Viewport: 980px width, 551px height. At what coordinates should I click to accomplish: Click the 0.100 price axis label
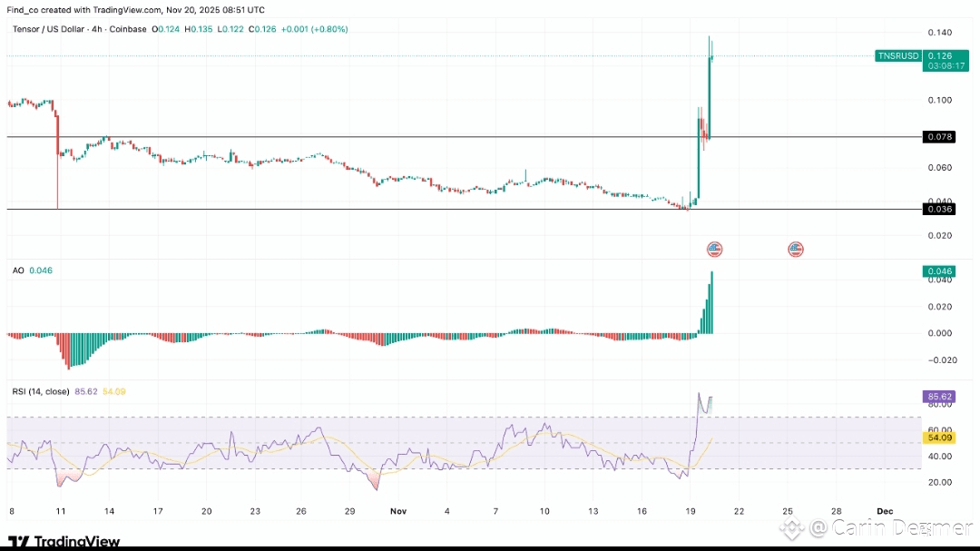[x=940, y=100]
